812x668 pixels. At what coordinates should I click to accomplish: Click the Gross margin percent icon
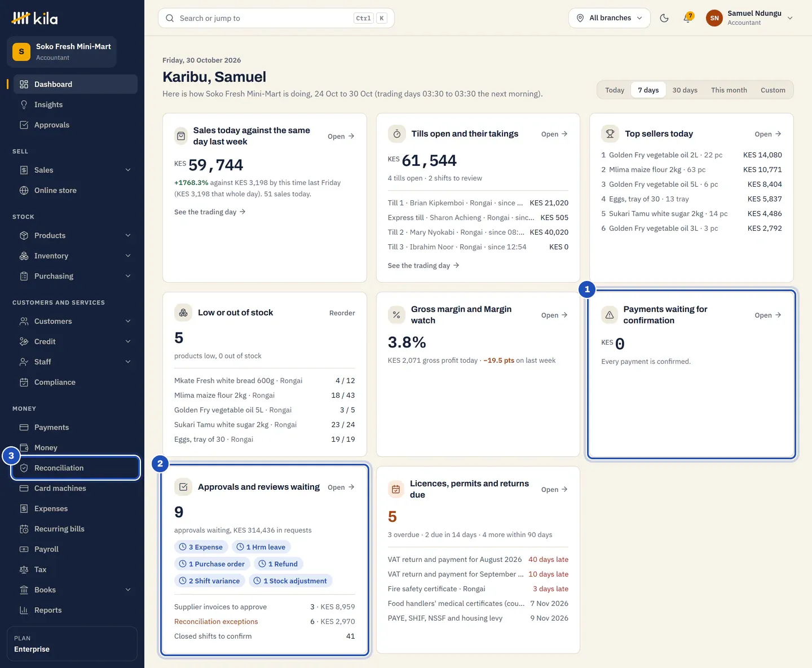tap(396, 315)
